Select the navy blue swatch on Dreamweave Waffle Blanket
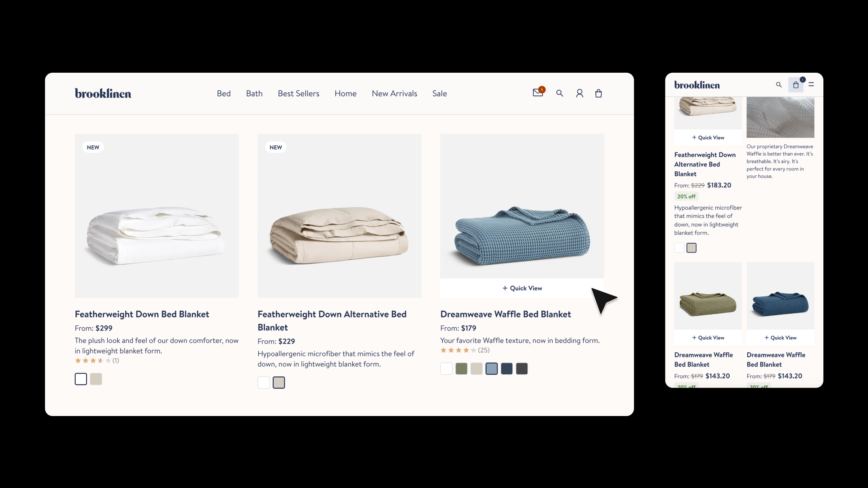 point(507,368)
